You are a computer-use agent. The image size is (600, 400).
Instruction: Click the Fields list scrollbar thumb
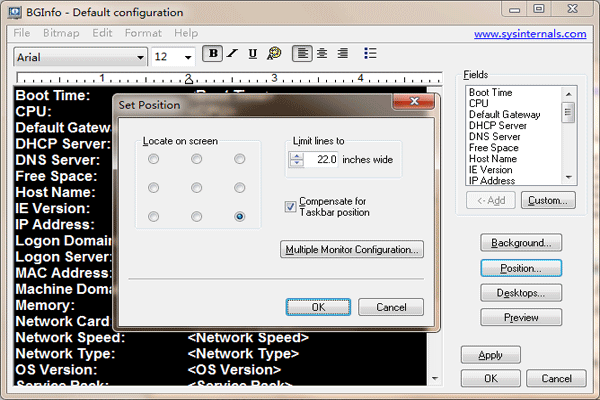(x=568, y=112)
